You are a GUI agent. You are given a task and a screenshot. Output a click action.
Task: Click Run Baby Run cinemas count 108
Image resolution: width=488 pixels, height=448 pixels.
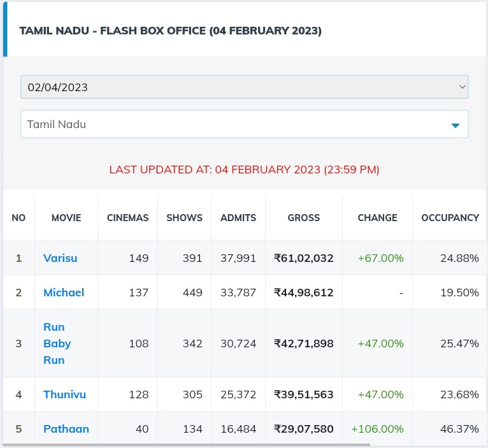pos(139,343)
